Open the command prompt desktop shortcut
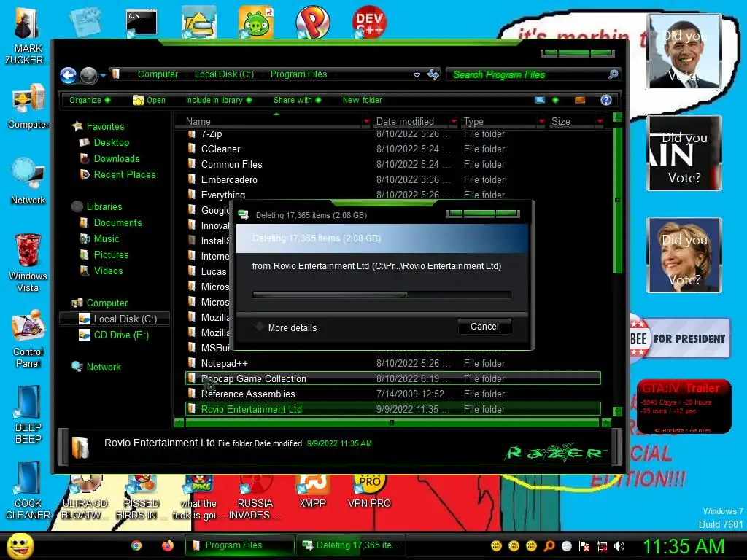 tap(142, 23)
